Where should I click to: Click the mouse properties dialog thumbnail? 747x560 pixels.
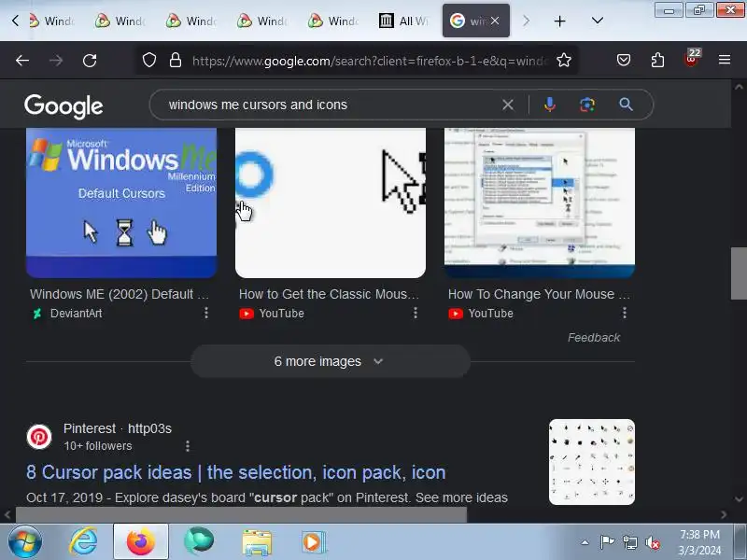click(x=540, y=203)
